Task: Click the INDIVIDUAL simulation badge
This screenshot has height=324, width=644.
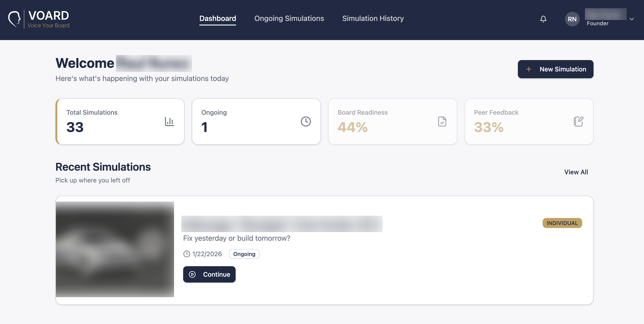Action: pyautogui.click(x=562, y=223)
